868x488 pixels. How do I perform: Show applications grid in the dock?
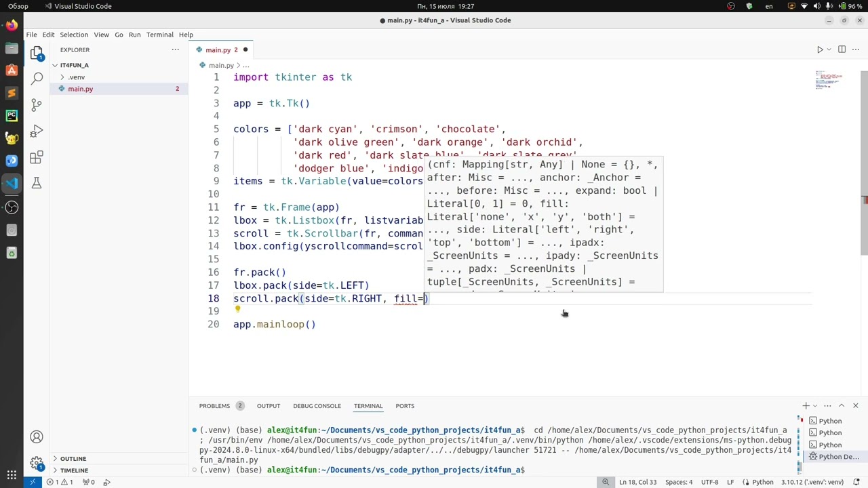[12, 475]
